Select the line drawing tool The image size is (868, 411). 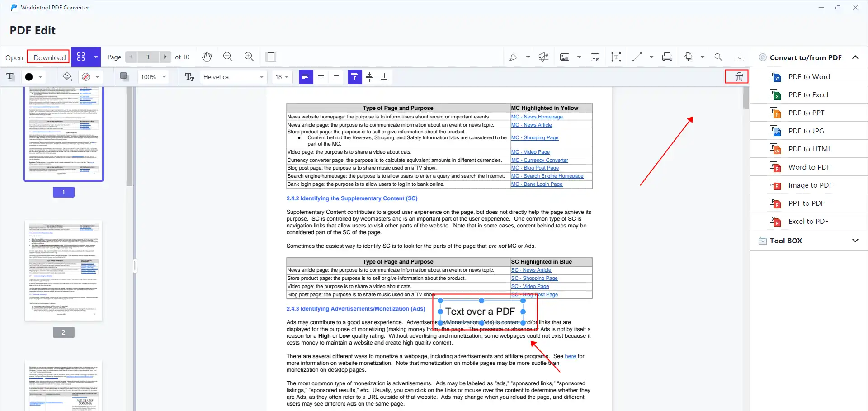click(637, 57)
